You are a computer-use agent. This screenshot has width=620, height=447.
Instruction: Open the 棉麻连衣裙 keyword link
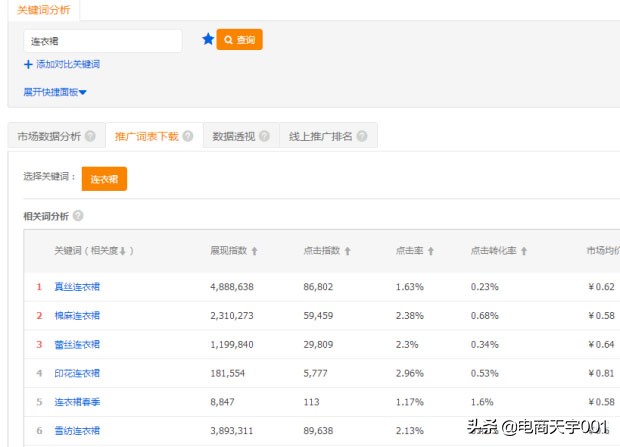click(x=77, y=316)
